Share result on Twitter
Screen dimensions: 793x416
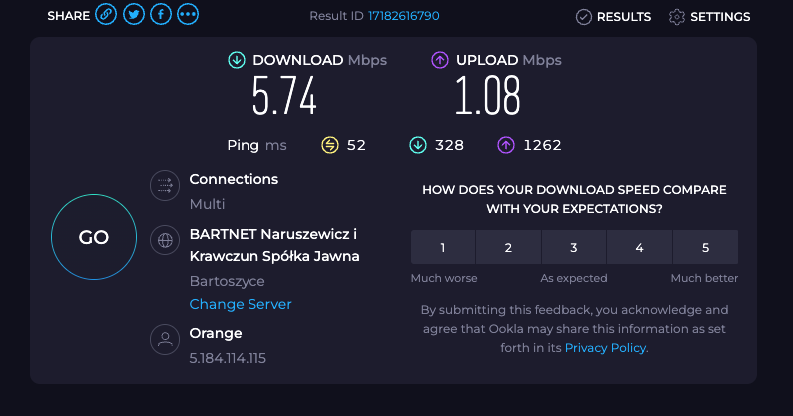[134, 14]
